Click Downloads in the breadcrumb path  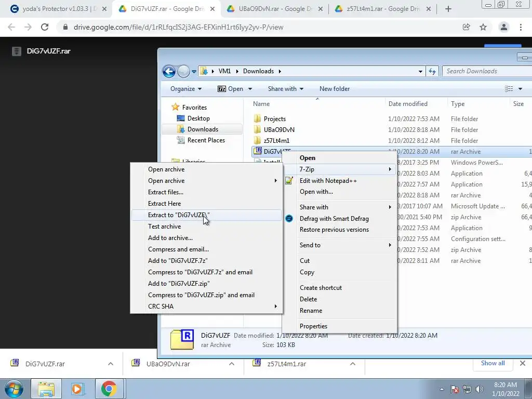258,71
